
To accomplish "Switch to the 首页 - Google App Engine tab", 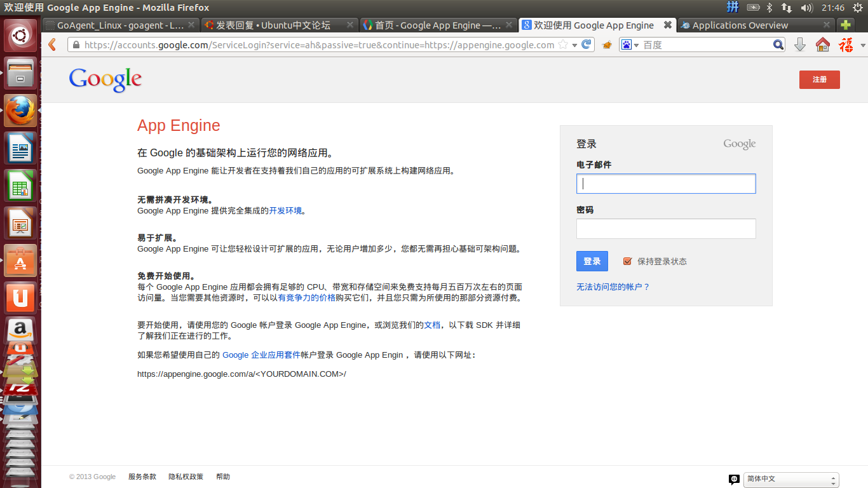I will 438,25.
